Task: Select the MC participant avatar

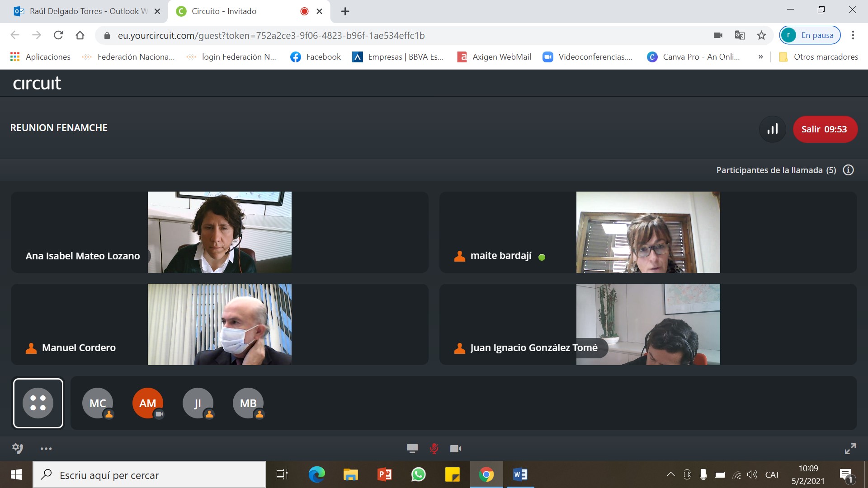Action: point(98,403)
